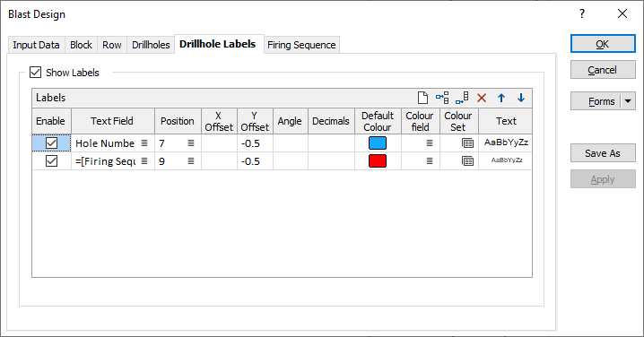The width and height of the screenshot is (644, 337).
Task: Click the Decimals column header
Action: click(x=331, y=121)
